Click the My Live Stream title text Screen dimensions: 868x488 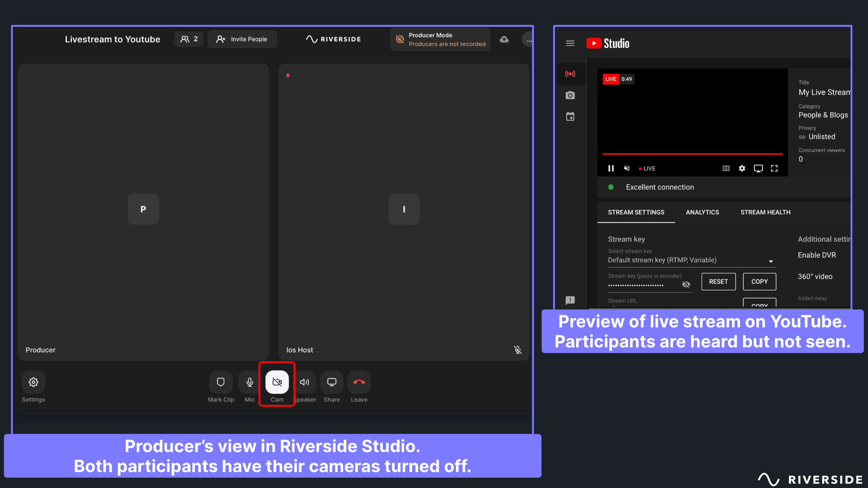[824, 92]
